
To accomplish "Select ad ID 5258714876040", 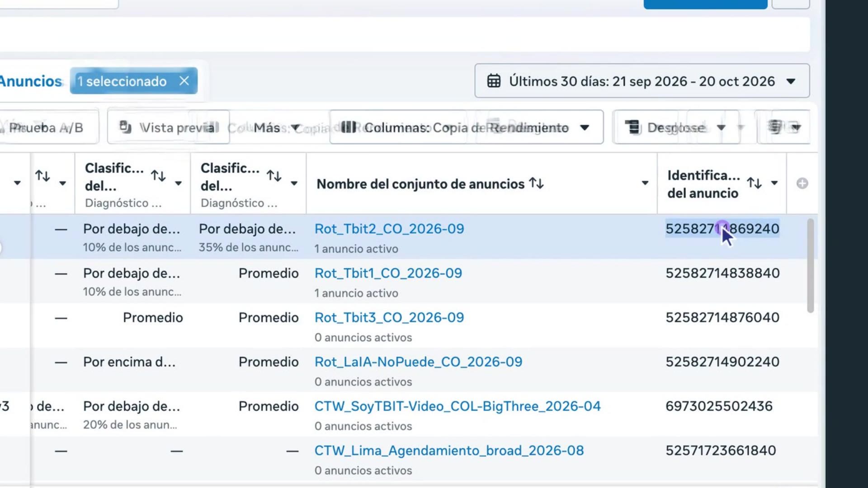I will pos(722,317).
